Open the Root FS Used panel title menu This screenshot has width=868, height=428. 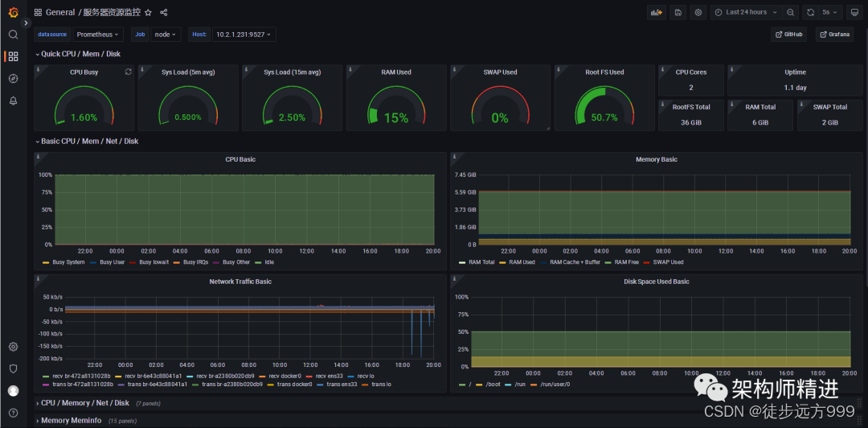pyautogui.click(x=604, y=72)
